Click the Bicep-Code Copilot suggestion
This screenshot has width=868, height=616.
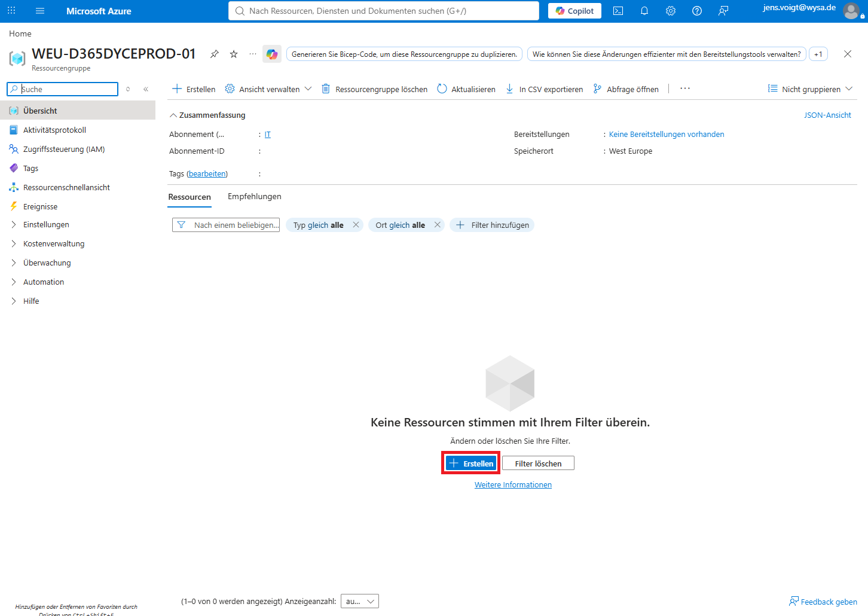(405, 54)
